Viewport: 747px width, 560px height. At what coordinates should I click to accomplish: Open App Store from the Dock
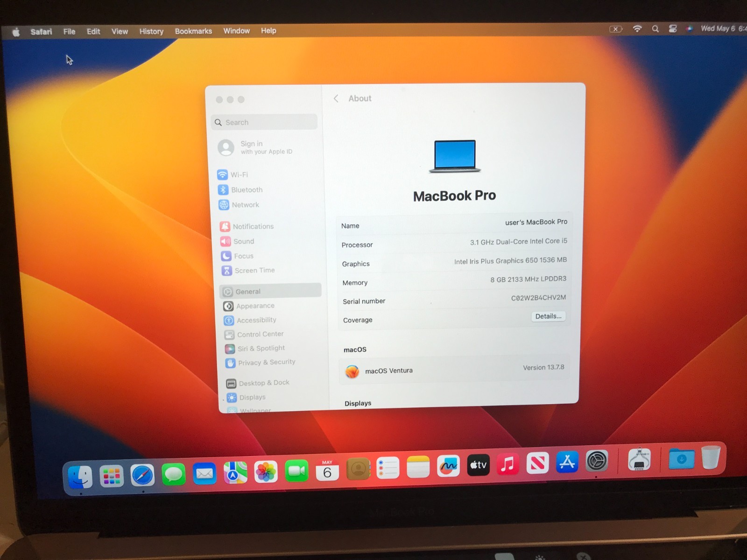567,462
